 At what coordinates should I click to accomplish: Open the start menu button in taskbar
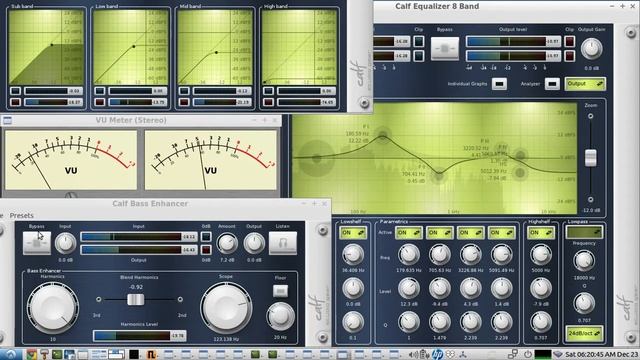[11, 354]
